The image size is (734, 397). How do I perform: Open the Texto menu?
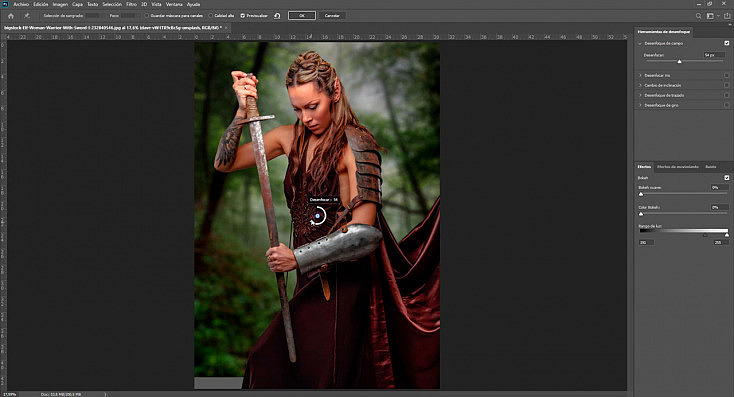pos(93,4)
